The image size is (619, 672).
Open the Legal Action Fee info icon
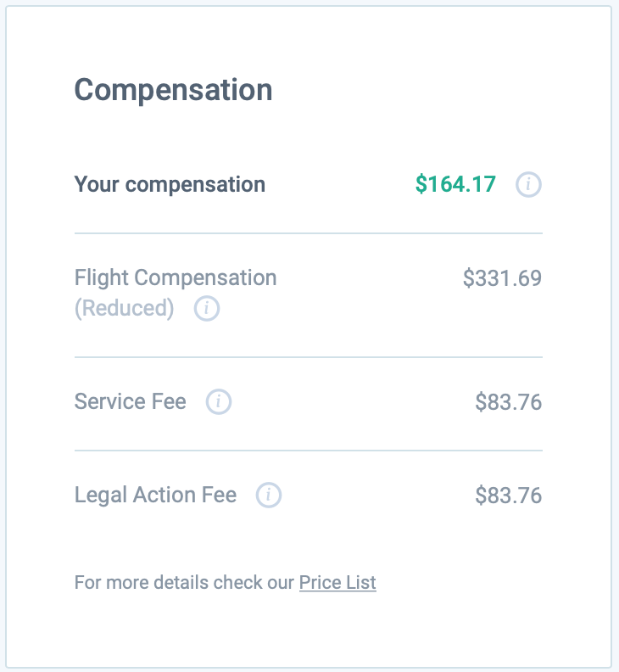(x=269, y=495)
